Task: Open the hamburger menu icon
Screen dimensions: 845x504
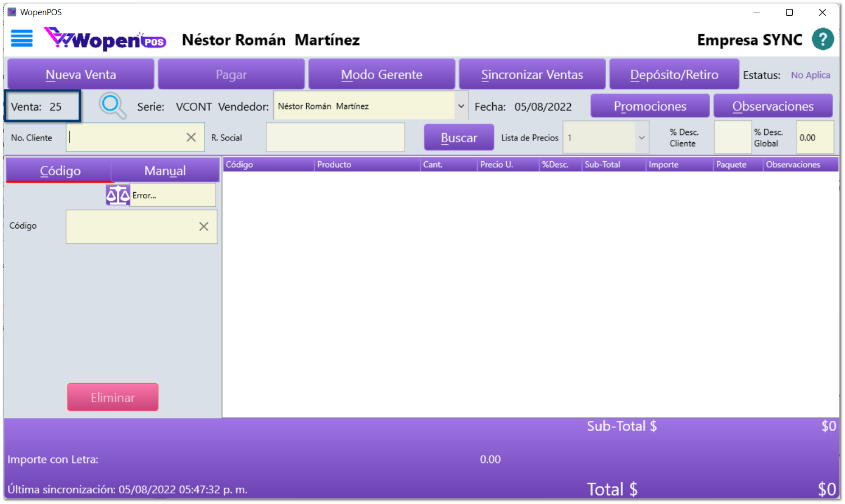Action: pyautogui.click(x=22, y=39)
